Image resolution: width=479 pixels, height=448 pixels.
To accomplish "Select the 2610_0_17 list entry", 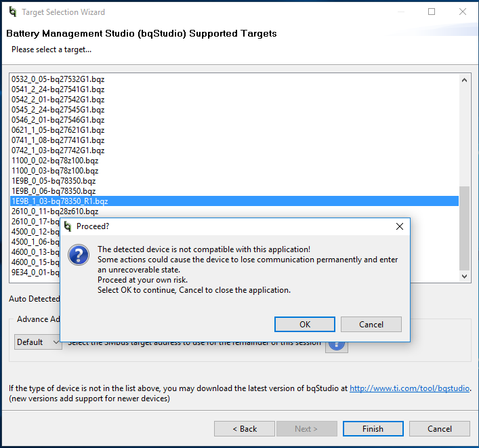I will coord(35,221).
